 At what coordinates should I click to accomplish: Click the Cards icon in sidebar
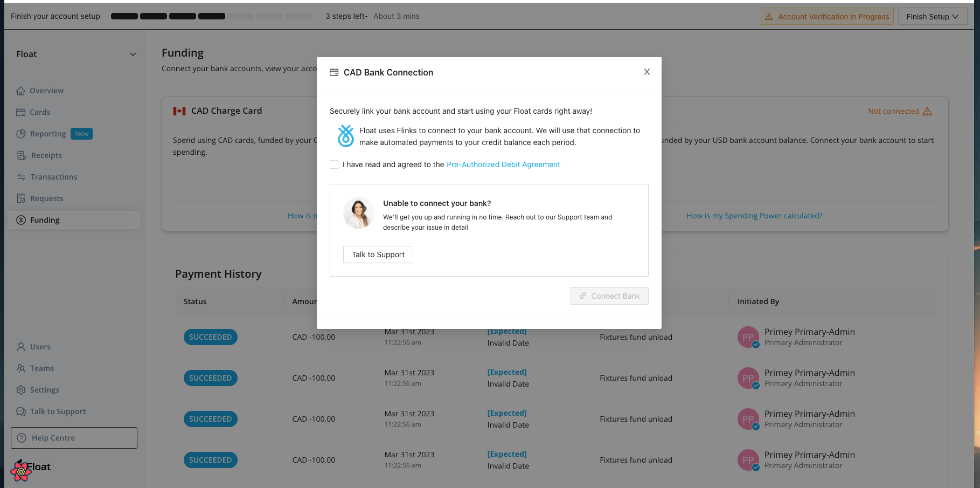(x=21, y=112)
